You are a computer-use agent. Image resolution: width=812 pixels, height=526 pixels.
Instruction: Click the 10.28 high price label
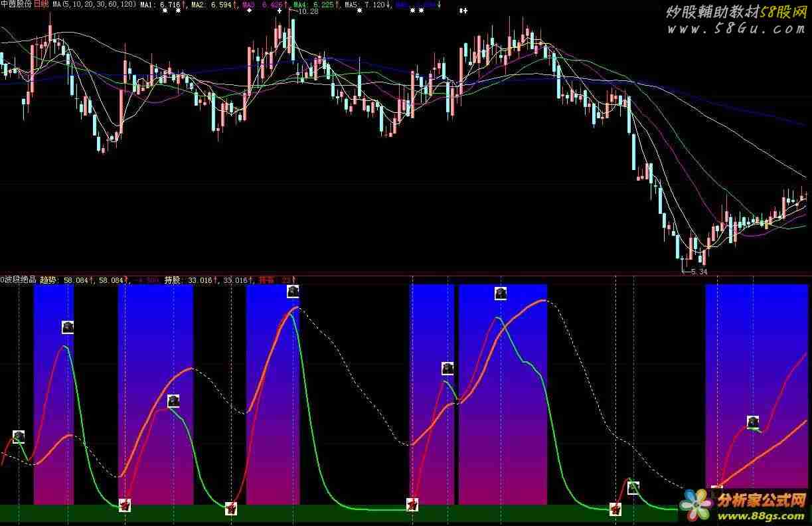point(308,12)
